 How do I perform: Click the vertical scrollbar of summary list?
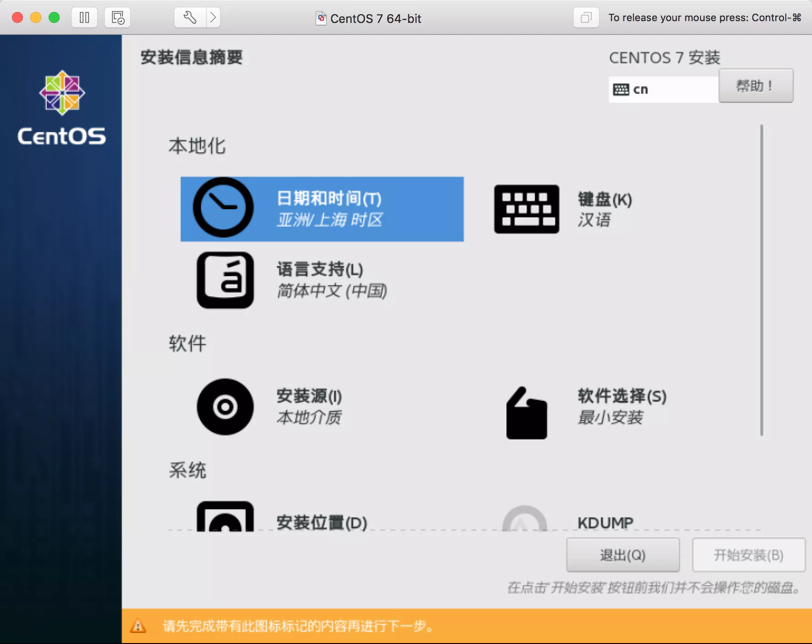pos(762,280)
